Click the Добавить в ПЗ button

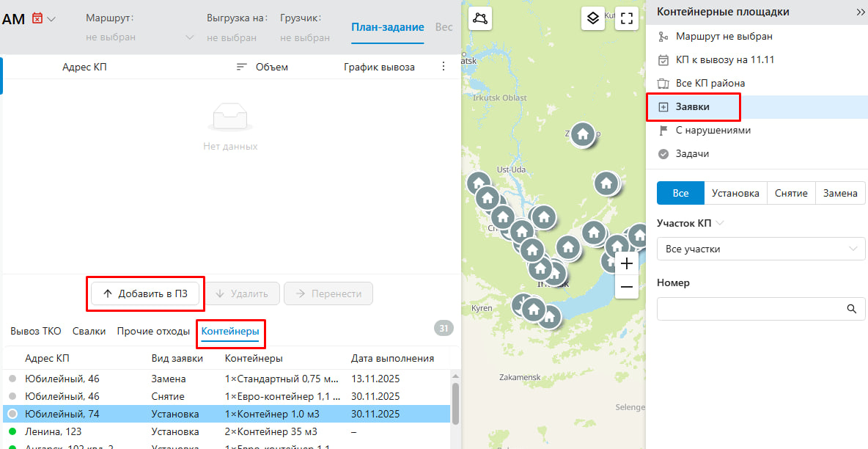[145, 293]
